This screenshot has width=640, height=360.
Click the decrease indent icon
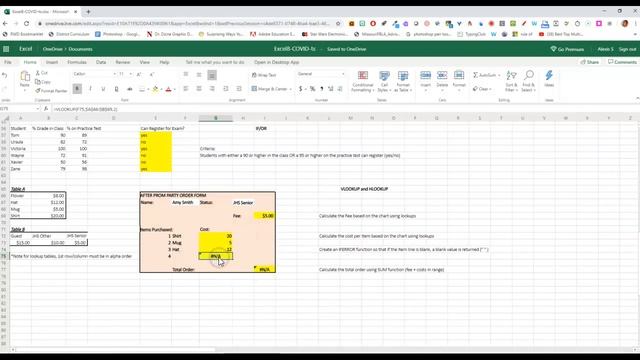tap(226, 89)
